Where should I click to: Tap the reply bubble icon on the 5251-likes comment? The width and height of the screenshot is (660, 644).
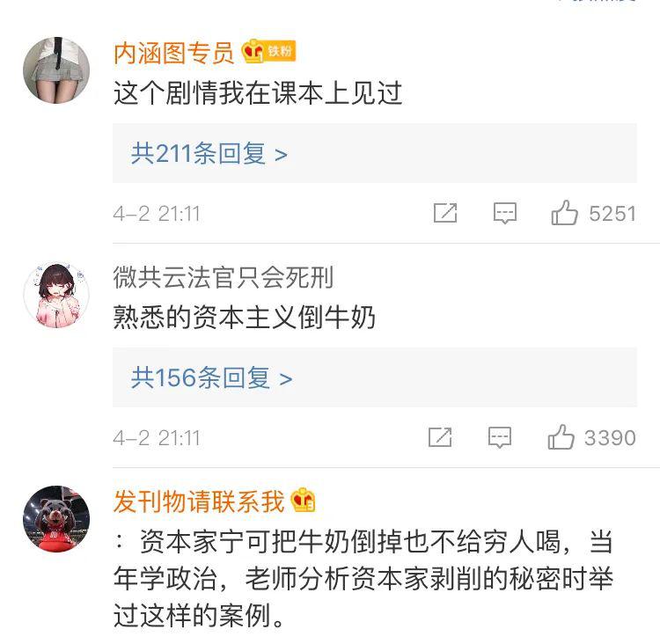[x=505, y=213]
